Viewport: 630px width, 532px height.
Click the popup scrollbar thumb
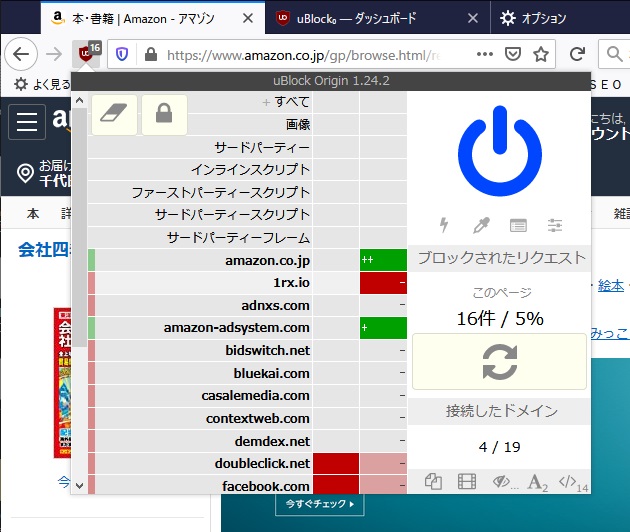tap(80, 227)
